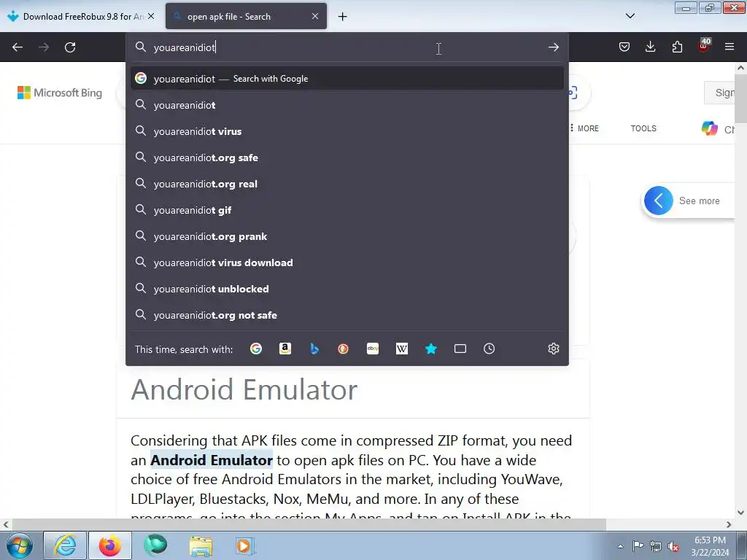Screen dimensions: 747x560
Task: Click the blue See more chevron
Action: [x=659, y=201]
